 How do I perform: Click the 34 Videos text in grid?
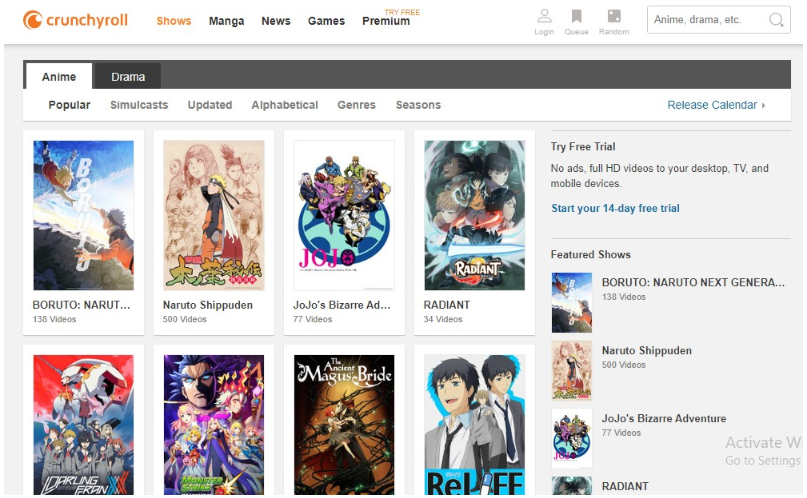[x=443, y=319]
